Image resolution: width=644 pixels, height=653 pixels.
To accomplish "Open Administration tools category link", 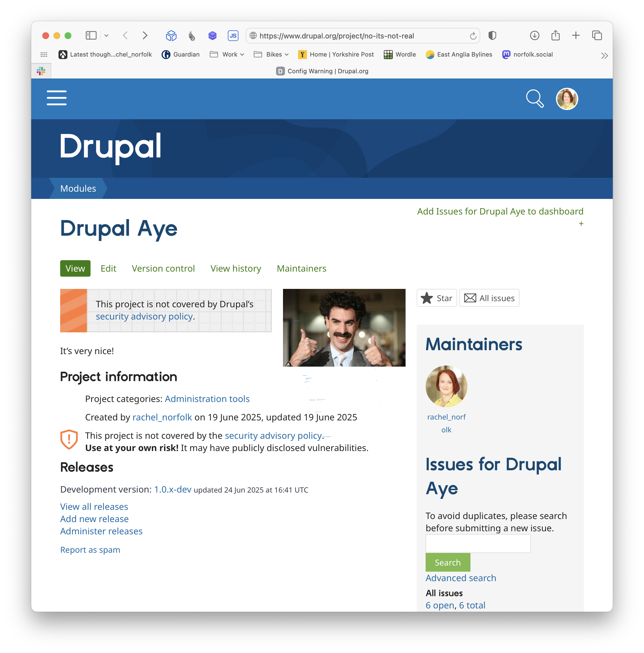I will click(x=207, y=399).
